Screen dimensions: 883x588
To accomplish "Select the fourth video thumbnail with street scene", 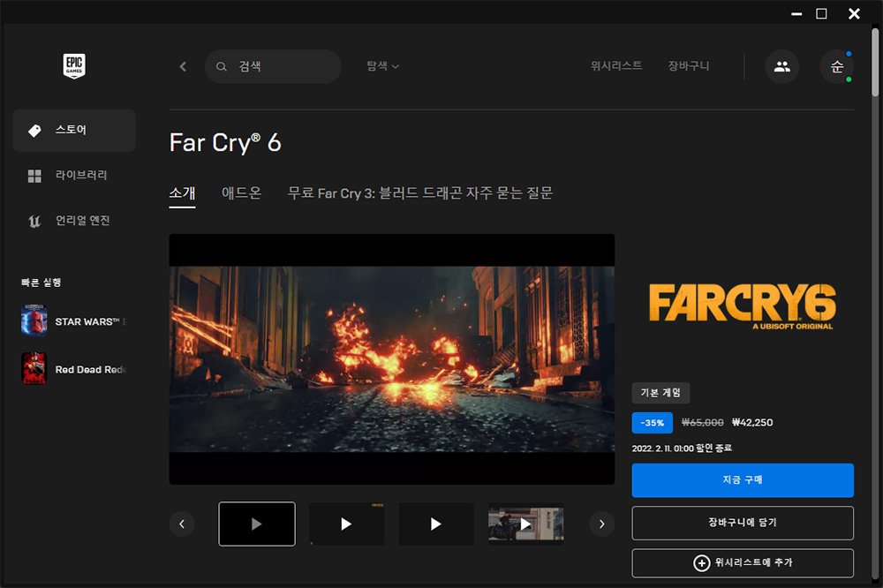I will coord(525,524).
